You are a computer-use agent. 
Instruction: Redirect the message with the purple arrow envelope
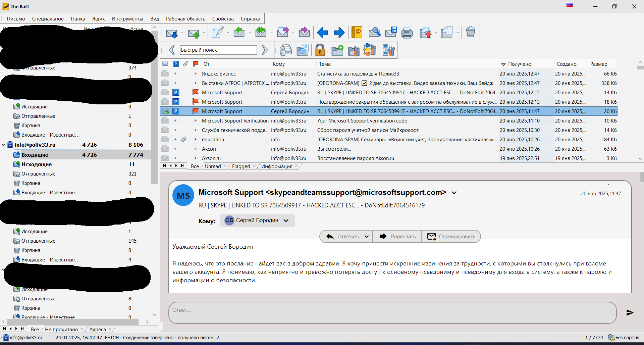[304, 33]
